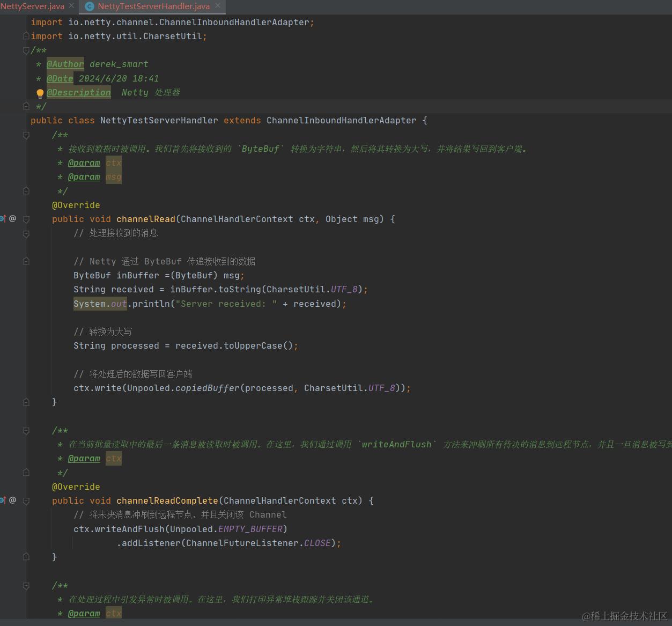The image size is (672, 626).
Task: Collapse the channelReadComplete method body
Action: [26, 500]
